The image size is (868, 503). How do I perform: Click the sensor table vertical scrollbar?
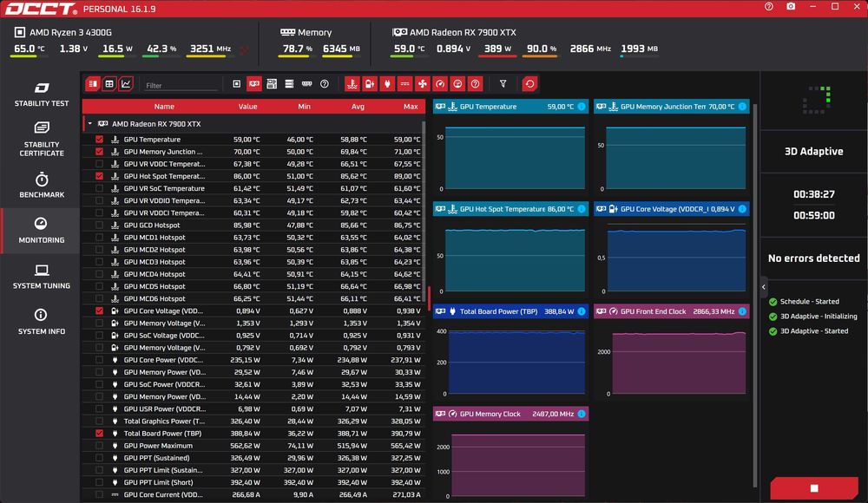point(423,210)
